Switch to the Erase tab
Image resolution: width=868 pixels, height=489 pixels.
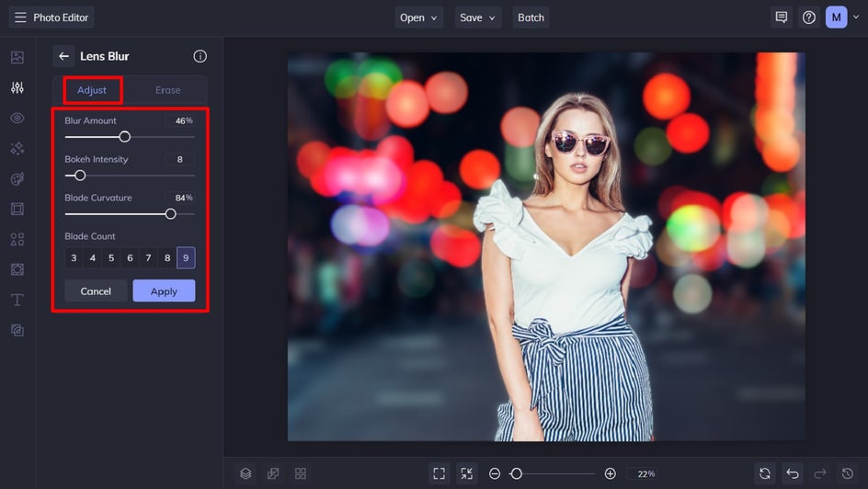(167, 90)
